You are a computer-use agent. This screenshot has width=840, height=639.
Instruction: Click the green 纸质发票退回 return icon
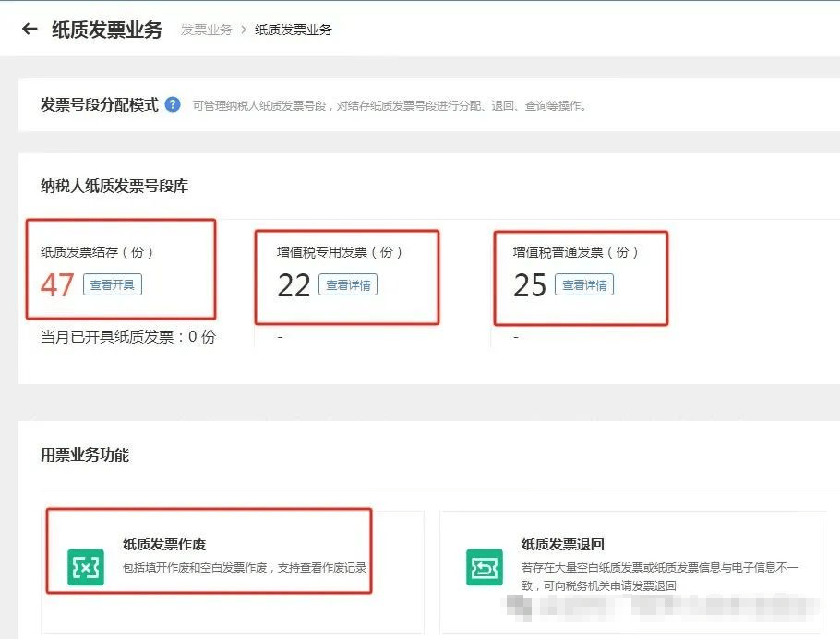click(x=485, y=568)
